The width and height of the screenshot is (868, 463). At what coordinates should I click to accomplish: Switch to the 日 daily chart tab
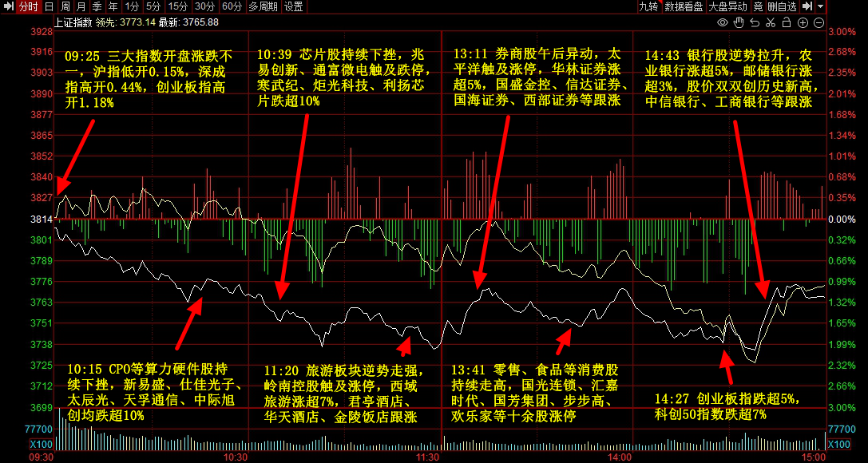tap(50, 6)
